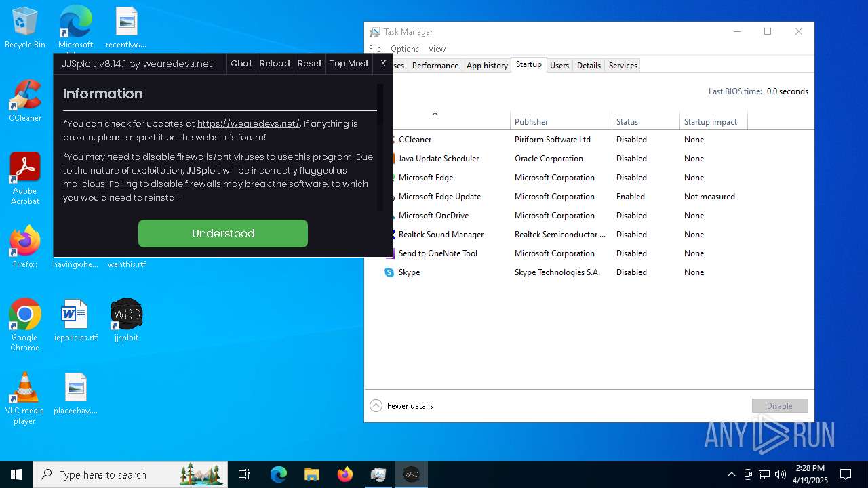868x488 pixels.
Task: Switch to the Performance tab
Action: point(435,66)
